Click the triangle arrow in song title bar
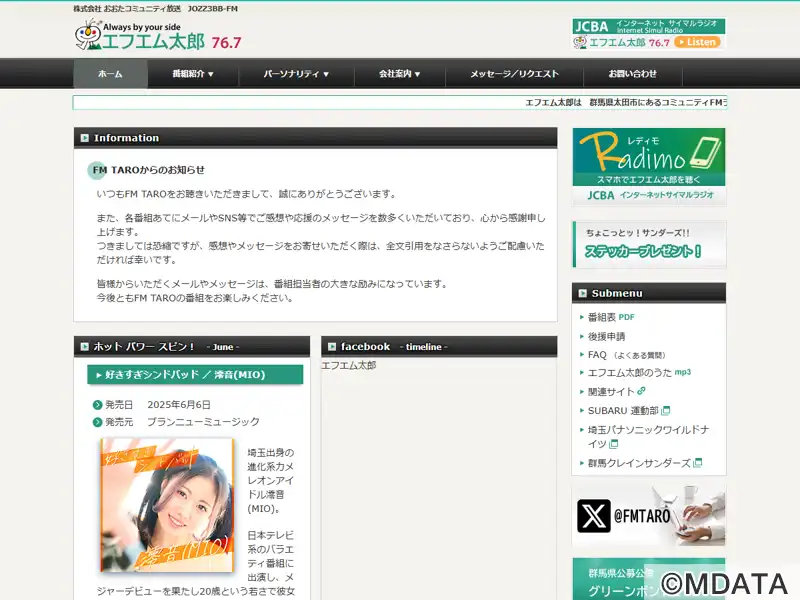This screenshot has height=600, width=800. tap(99, 375)
